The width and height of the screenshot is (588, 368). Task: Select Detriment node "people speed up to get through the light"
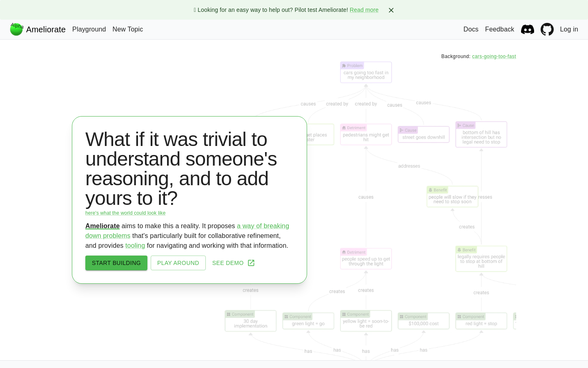(x=366, y=259)
